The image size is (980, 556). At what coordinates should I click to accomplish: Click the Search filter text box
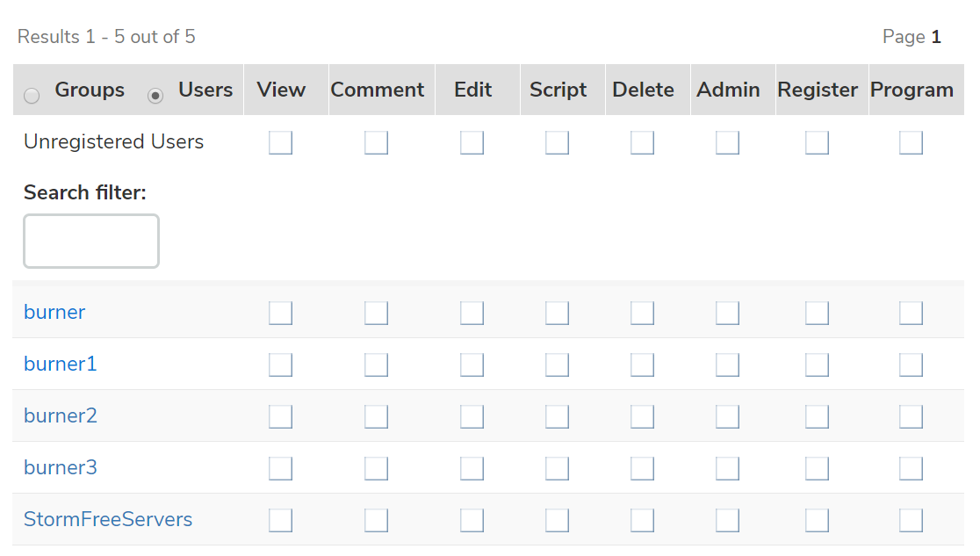pyautogui.click(x=91, y=241)
